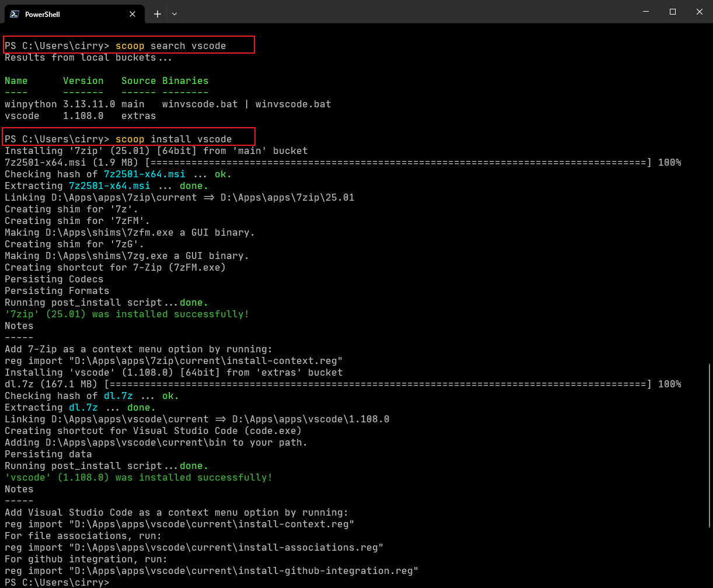Screen dimensions: 713x588
Task: Click the install-github-integration.reg command line
Action: coord(211,570)
